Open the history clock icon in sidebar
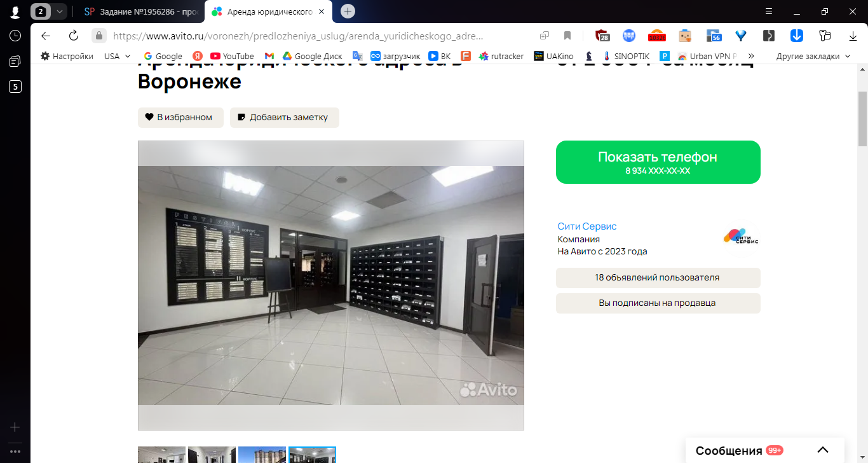 click(15, 36)
